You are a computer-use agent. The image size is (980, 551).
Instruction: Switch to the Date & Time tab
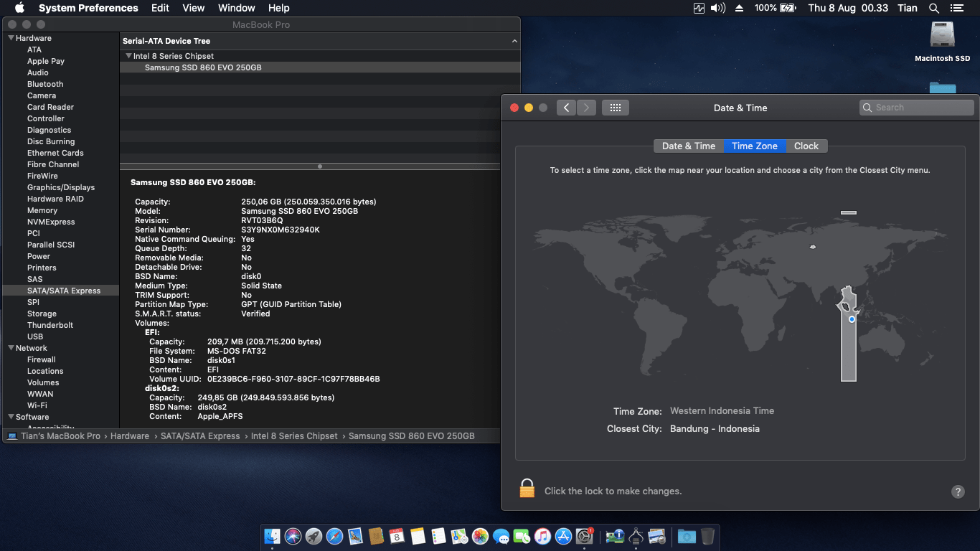[x=689, y=146]
